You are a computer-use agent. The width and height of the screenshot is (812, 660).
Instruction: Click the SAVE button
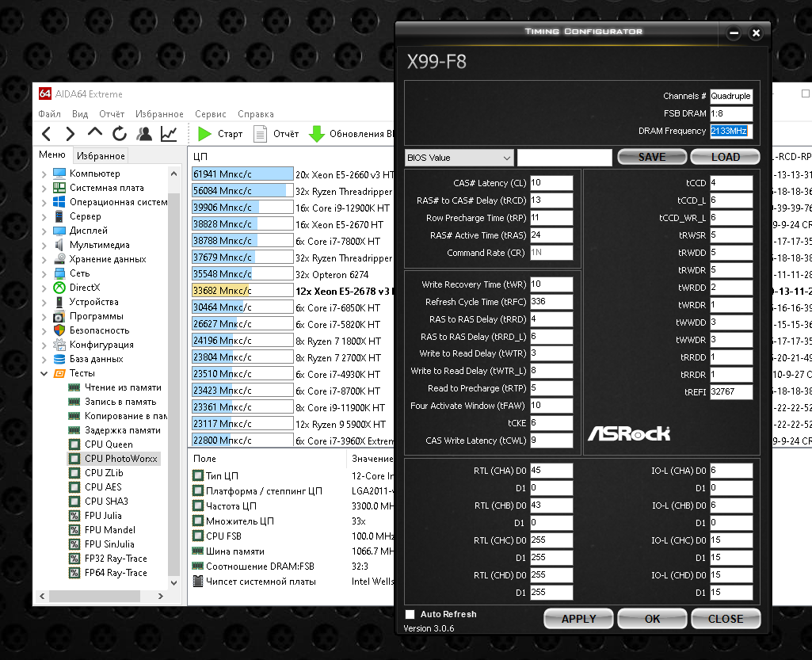pyautogui.click(x=652, y=157)
